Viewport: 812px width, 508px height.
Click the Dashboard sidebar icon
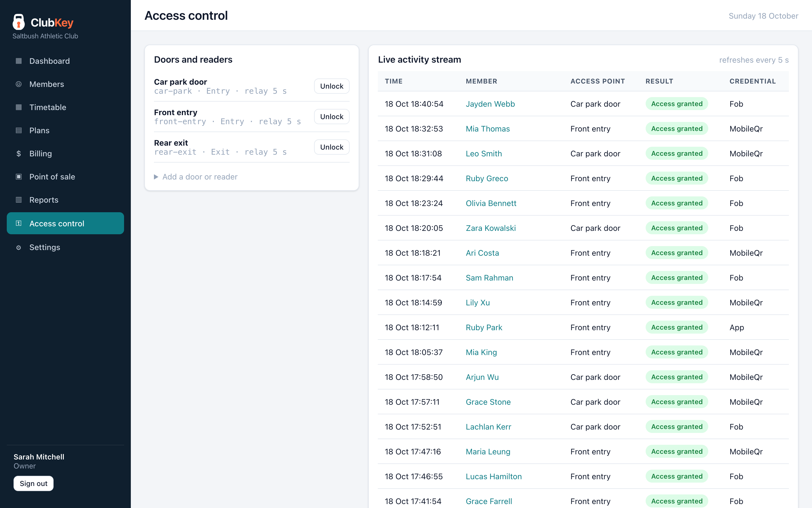pyautogui.click(x=19, y=61)
